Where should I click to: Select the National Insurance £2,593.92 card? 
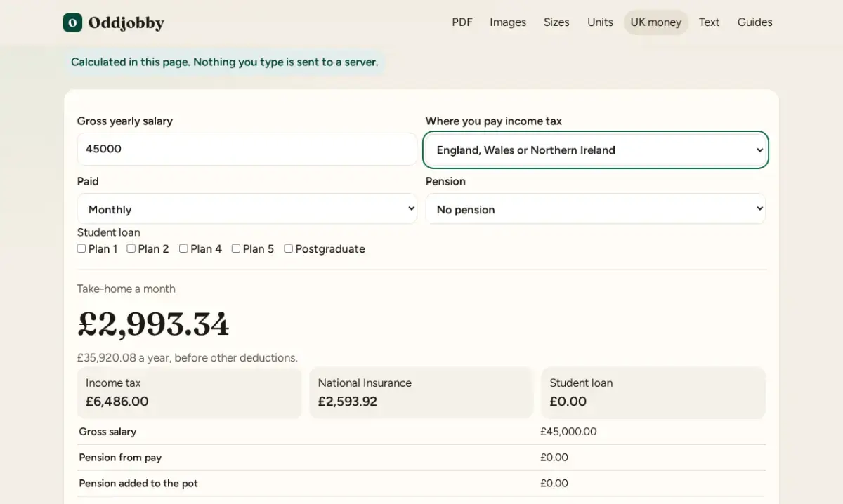coord(421,393)
